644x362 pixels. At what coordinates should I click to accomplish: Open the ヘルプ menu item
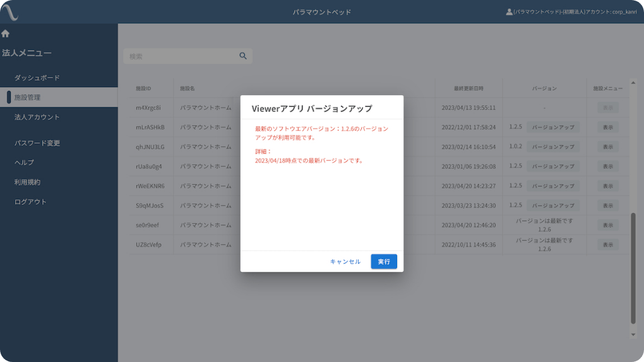click(x=25, y=163)
